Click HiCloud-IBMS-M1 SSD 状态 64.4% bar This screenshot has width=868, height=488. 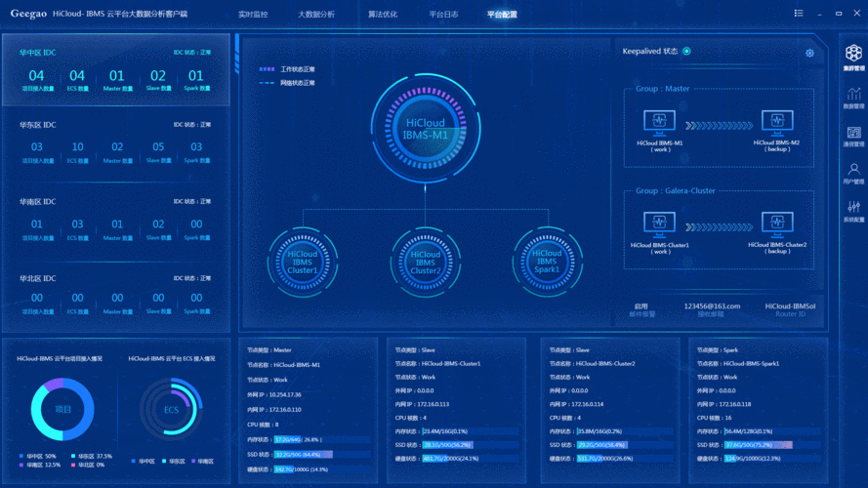pyautogui.click(x=322, y=455)
